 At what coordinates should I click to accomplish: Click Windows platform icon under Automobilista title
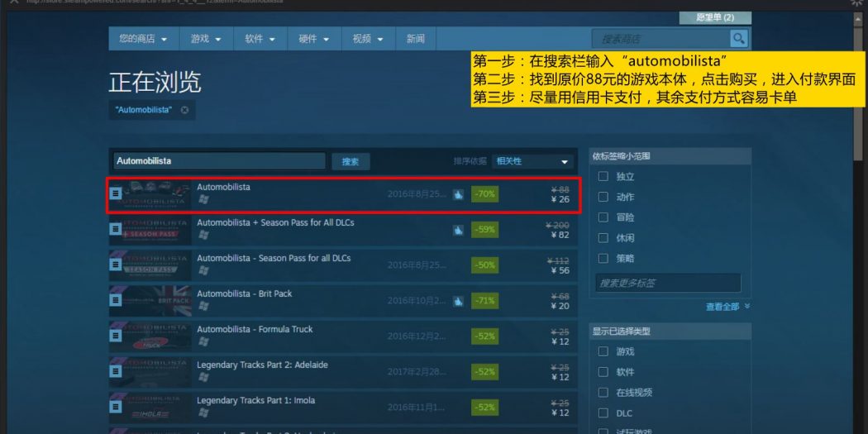pyautogui.click(x=203, y=199)
